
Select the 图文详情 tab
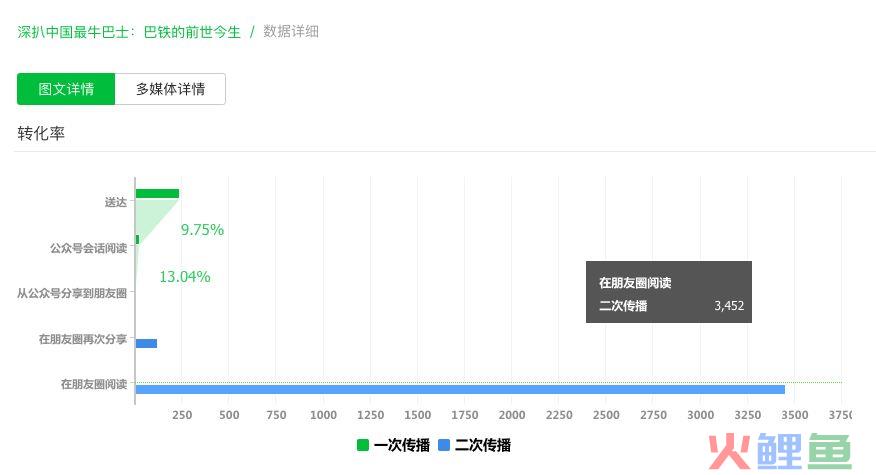66,89
